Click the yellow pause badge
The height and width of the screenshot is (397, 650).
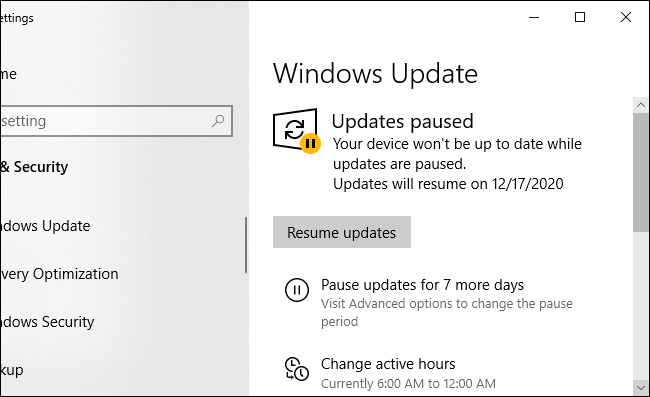[x=310, y=143]
